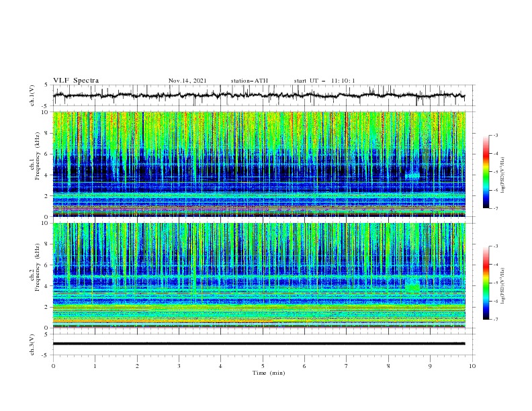Click the "9" tick on the time axis
Viewport: 532px width, 411px height.
[x=430, y=366]
